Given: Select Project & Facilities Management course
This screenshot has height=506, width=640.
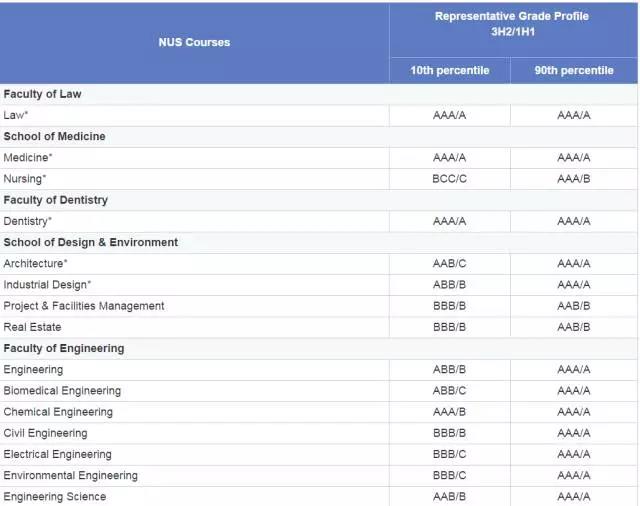Looking at the screenshot, I should pyautogui.click(x=84, y=306).
